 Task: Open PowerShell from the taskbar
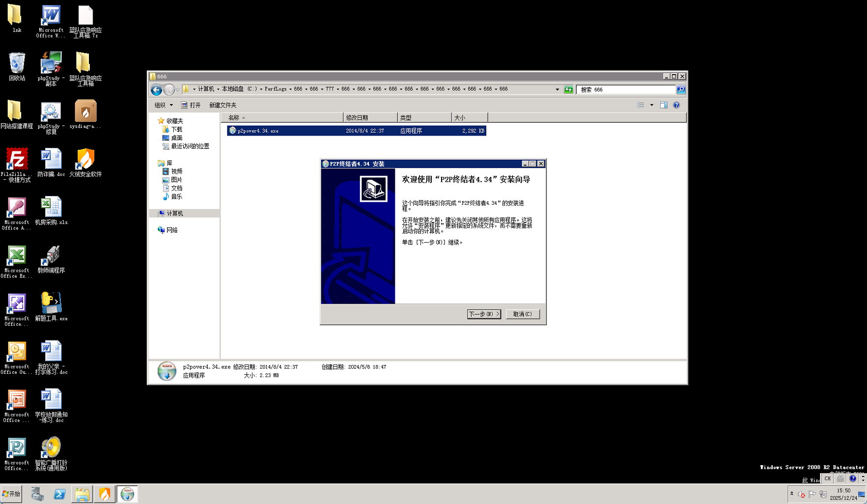pyautogui.click(x=59, y=494)
